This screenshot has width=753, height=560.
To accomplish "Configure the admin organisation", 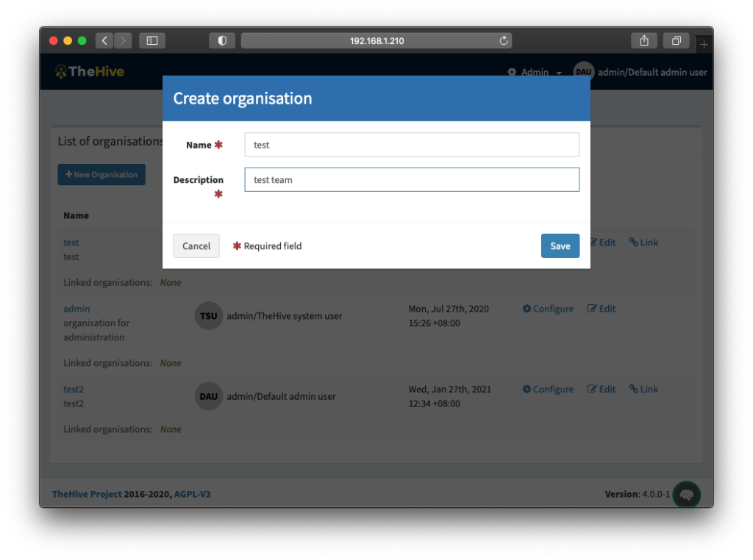I will coord(548,309).
